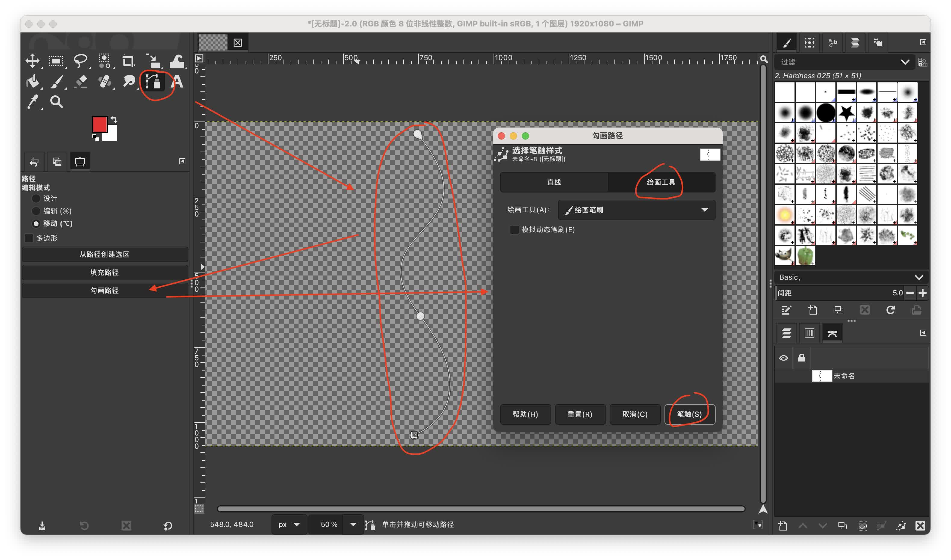Choose the Free Select lasso tool
Viewport: 951px width, 560px height.
click(80, 61)
